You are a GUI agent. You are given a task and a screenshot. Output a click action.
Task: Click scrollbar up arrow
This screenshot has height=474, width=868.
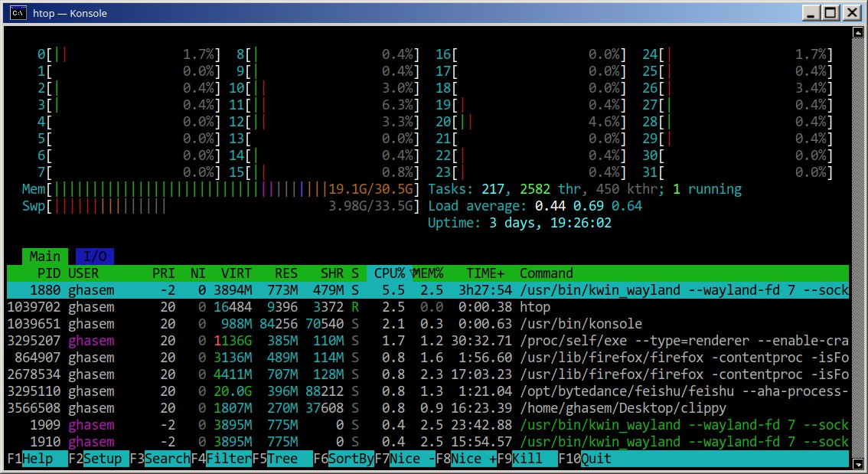tap(857, 32)
